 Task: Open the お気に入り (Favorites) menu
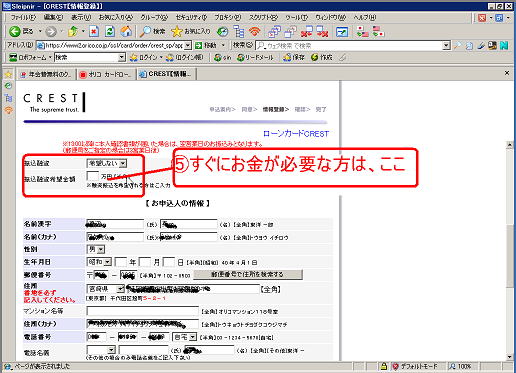(x=116, y=17)
